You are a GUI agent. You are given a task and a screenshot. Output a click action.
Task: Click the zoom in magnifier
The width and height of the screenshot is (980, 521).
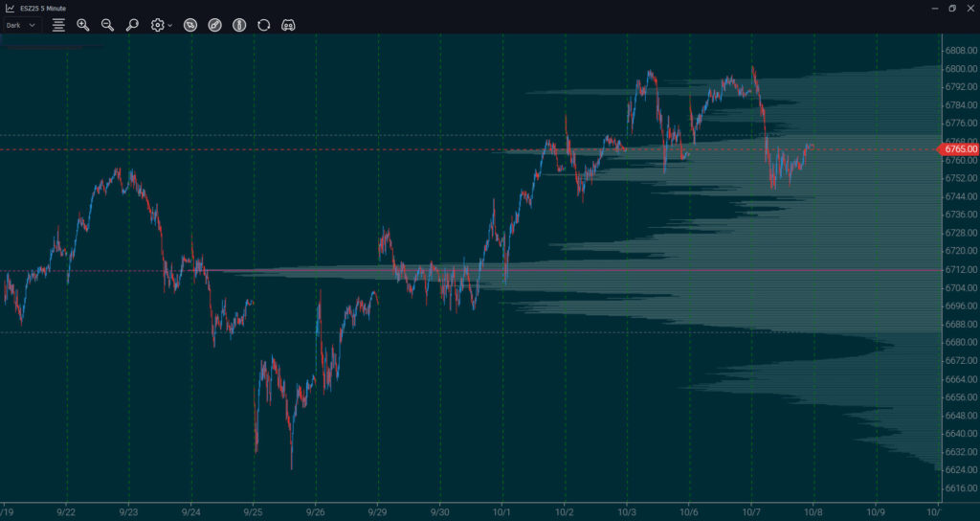83,25
